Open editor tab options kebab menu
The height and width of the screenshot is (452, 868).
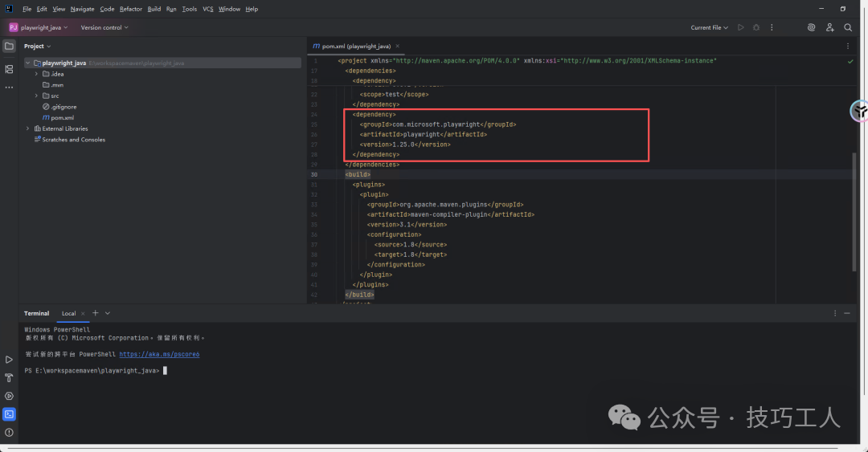[x=848, y=47]
